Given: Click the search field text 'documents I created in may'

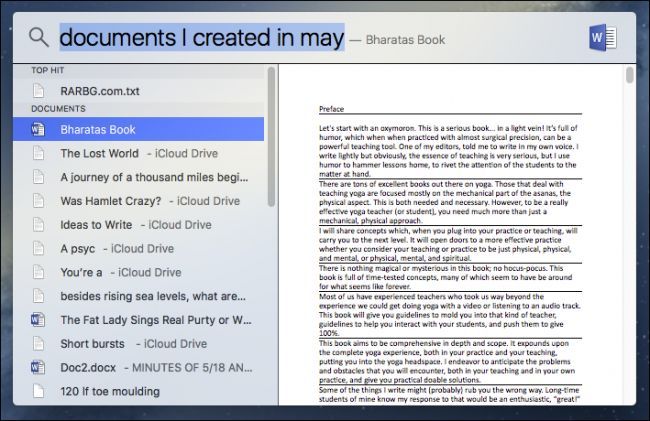Looking at the screenshot, I should tap(202, 37).
